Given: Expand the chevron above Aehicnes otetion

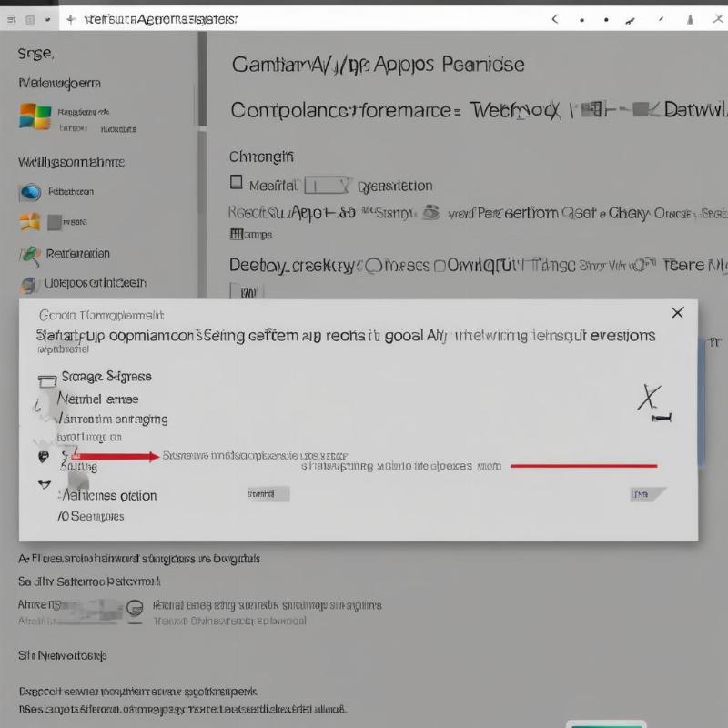Looking at the screenshot, I should (x=43, y=483).
